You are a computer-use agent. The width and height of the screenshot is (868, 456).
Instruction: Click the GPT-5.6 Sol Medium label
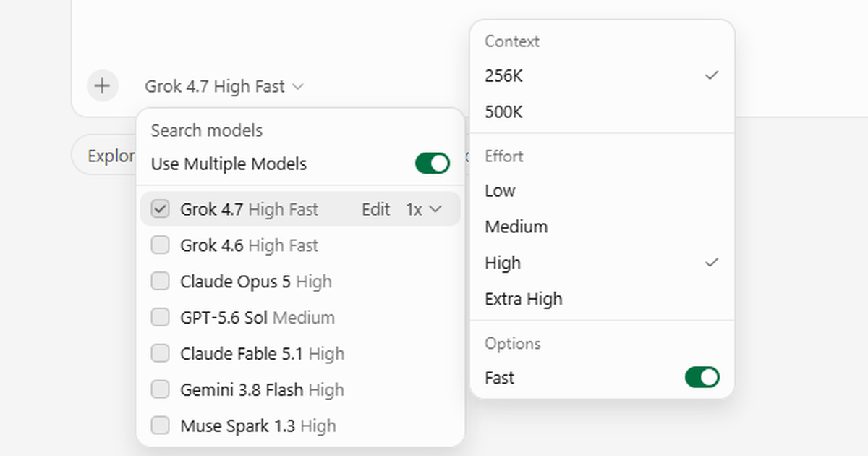[258, 318]
